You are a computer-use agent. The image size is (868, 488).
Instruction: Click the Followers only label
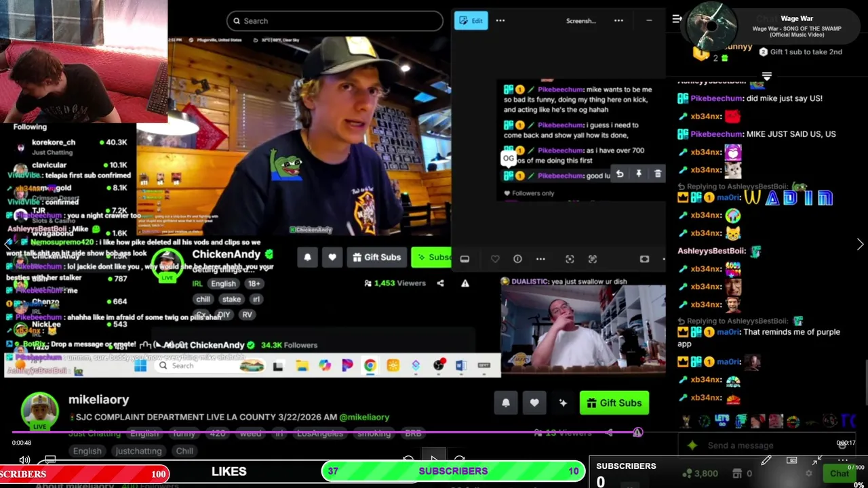click(533, 193)
